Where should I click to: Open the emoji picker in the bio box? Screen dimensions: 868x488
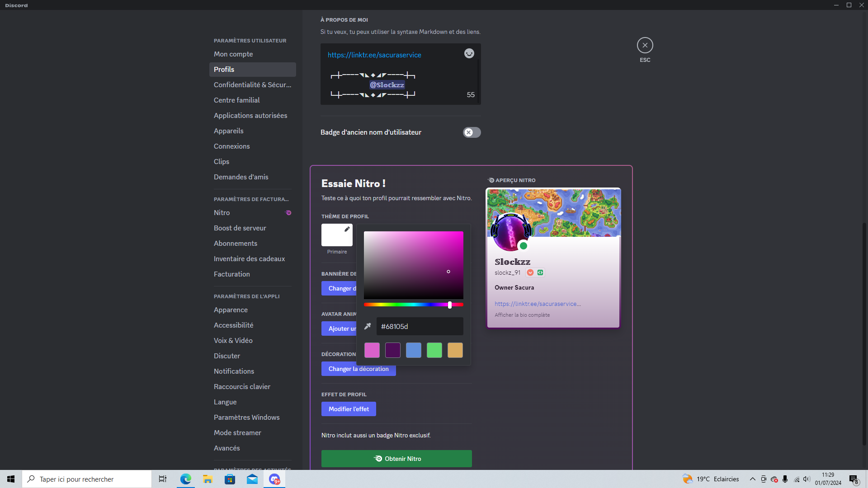point(469,53)
